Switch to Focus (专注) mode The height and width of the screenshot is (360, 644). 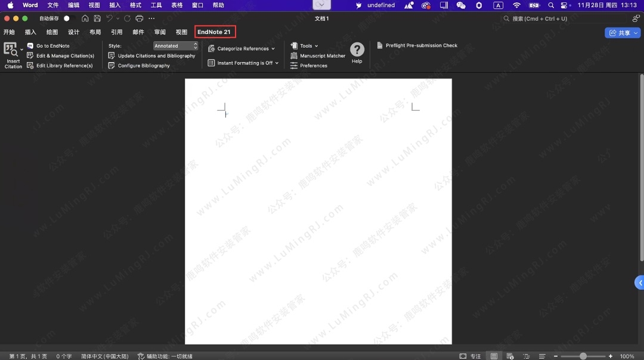(x=470, y=356)
